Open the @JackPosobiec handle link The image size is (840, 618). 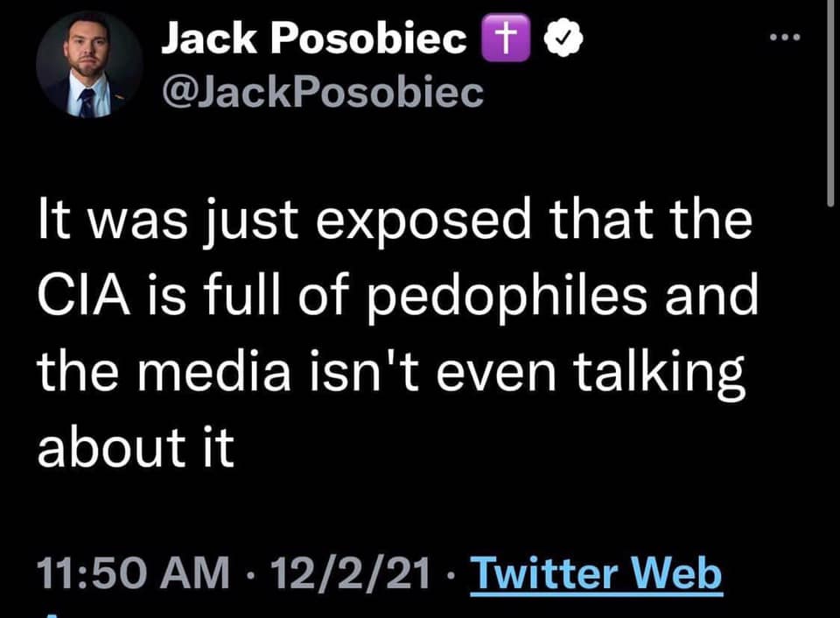[x=321, y=90]
